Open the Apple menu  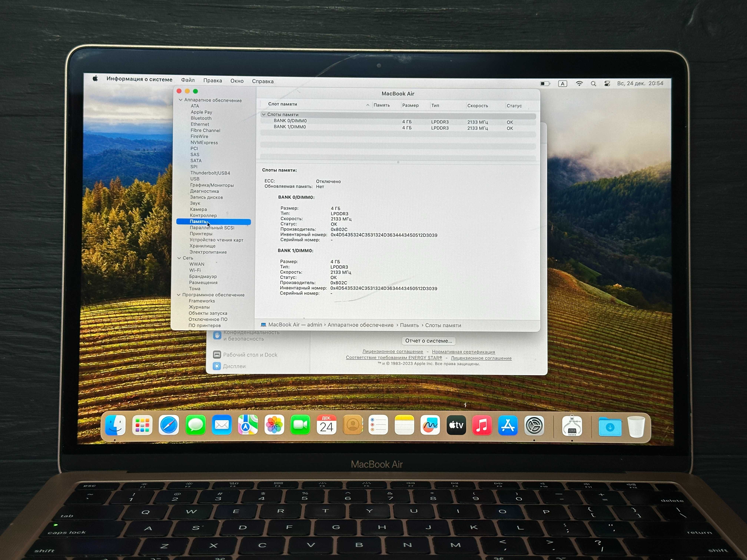(96, 79)
